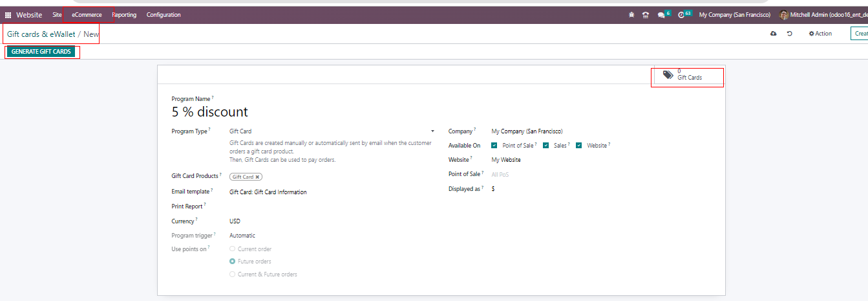Expand the Program Type dropdown
Screen dimensions: 868x301
432,131
